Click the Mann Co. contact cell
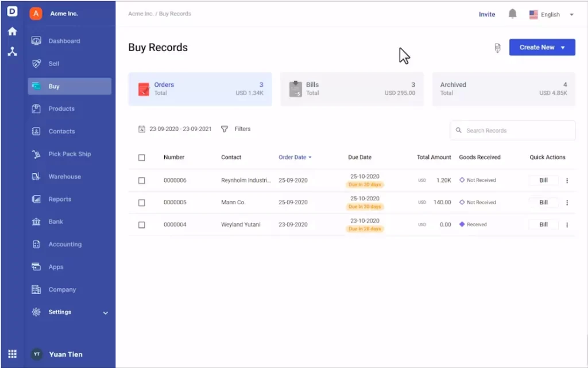 click(233, 202)
